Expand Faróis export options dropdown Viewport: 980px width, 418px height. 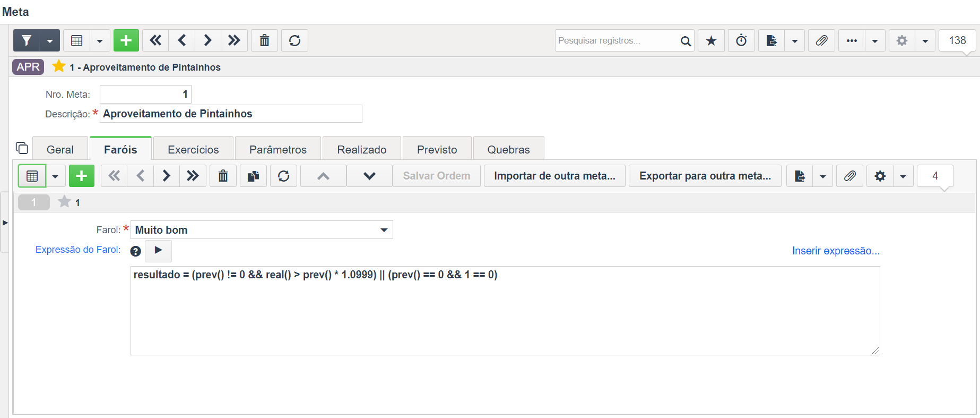click(x=823, y=176)
